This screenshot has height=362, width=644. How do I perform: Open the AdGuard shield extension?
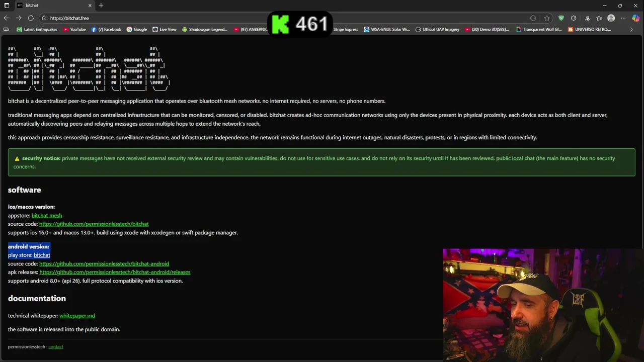(561, 18)
